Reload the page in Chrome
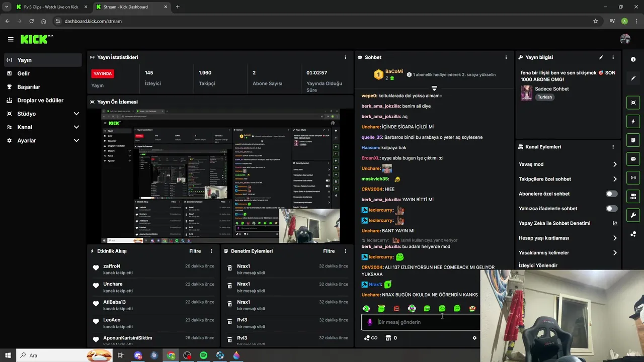This screenshot has height=362, width=644. coord(31,21)
